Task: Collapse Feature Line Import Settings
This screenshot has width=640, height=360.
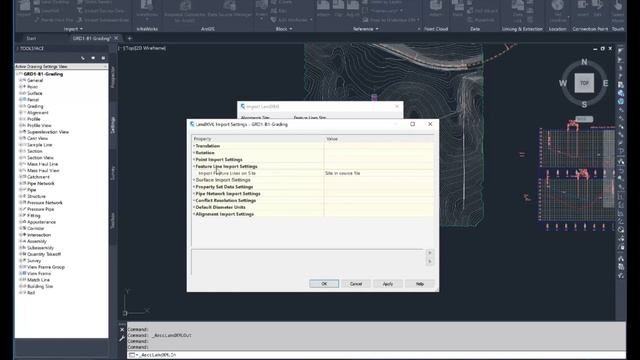Action: coord(194,167)
